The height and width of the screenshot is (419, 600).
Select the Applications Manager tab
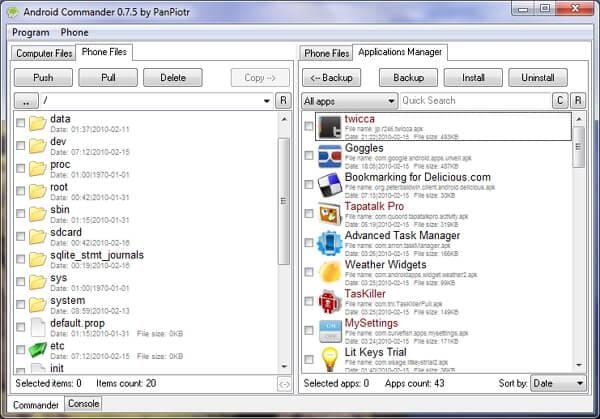point(400,52)
